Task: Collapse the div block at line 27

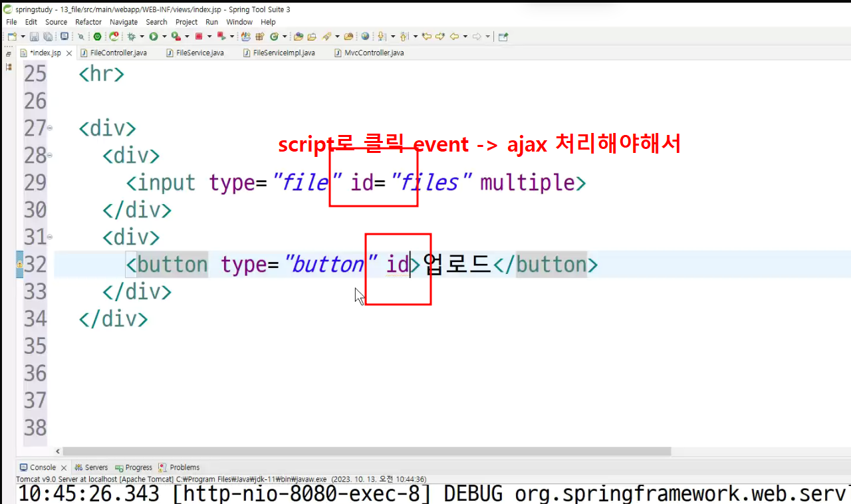Action: [x=50, y=128]
